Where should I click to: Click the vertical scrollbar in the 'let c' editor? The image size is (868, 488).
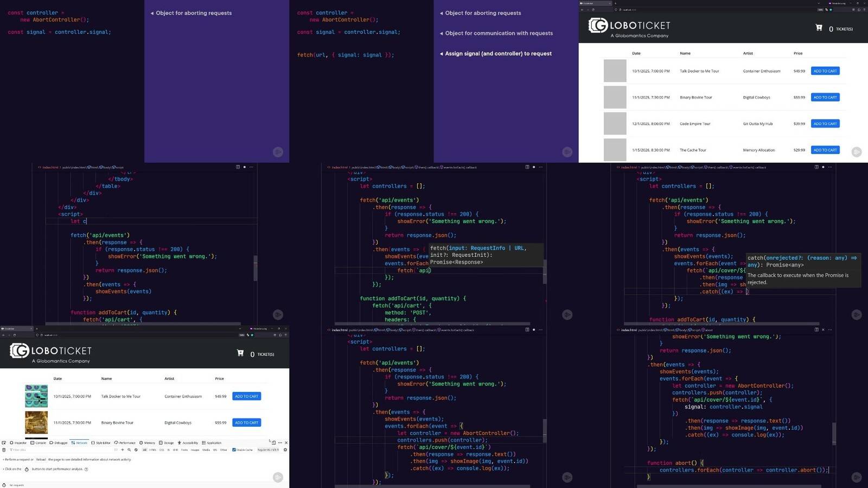pos(255,268)
